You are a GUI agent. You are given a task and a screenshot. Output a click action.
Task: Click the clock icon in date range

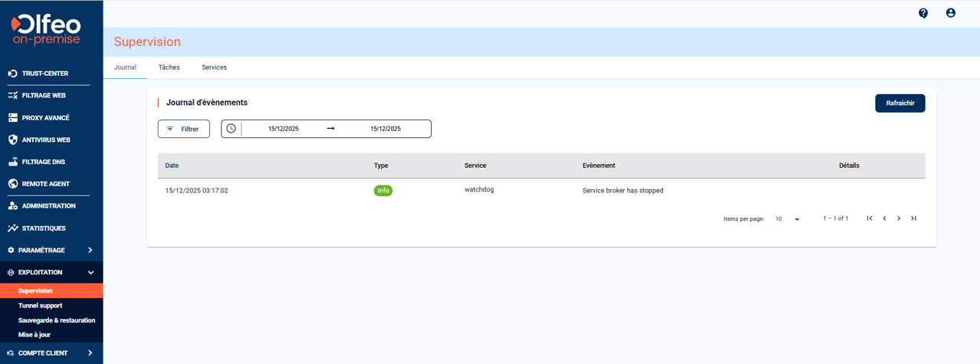(231, 129)
